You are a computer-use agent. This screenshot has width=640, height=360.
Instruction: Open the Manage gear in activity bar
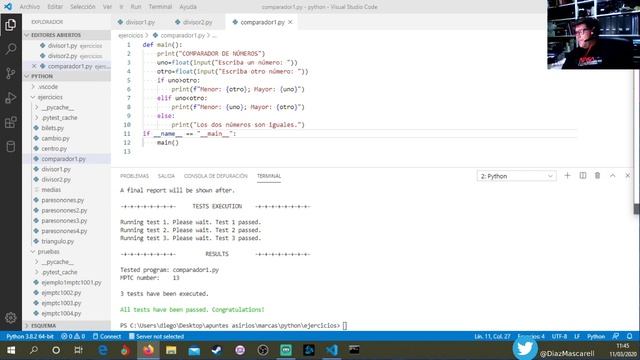click(x=11, y=318)
